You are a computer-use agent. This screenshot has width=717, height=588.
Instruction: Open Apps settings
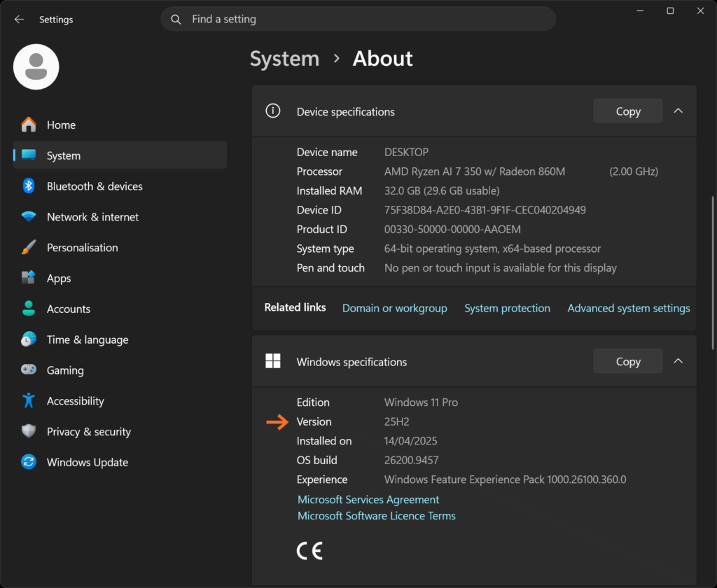coord(120,278)
